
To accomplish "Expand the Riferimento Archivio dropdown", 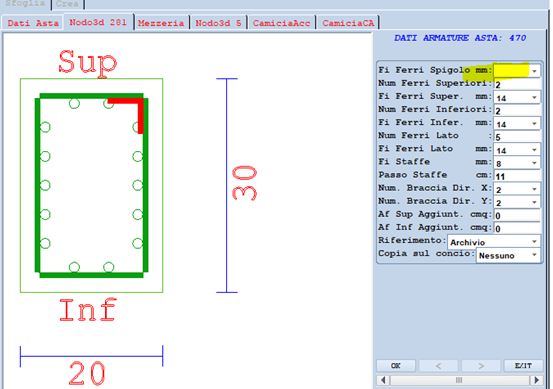I will coord(534,242).
